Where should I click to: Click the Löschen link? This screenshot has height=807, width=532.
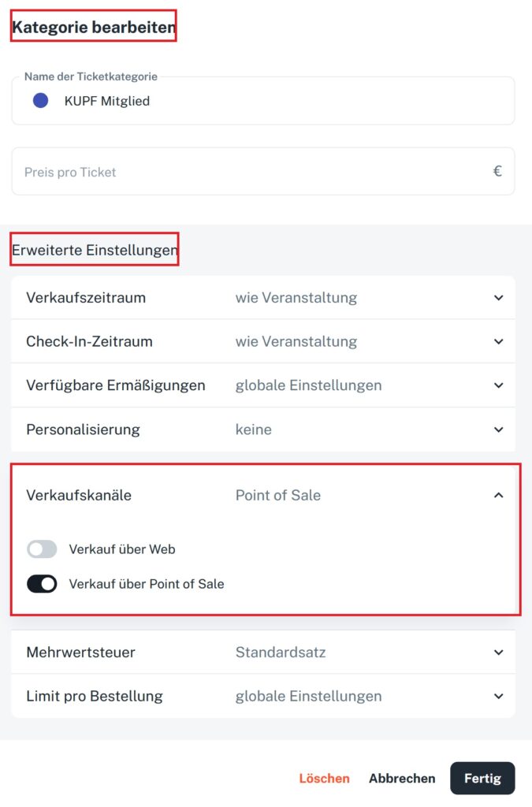coord(324,778)
